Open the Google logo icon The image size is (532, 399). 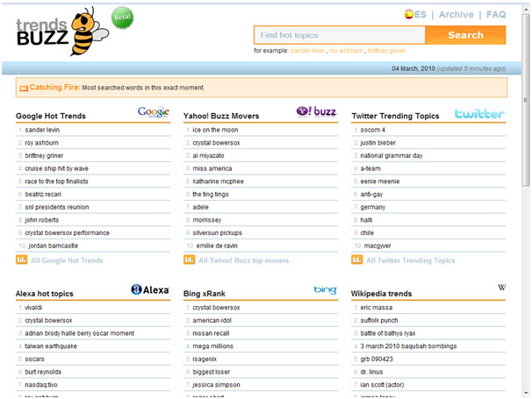coord(154,111)
